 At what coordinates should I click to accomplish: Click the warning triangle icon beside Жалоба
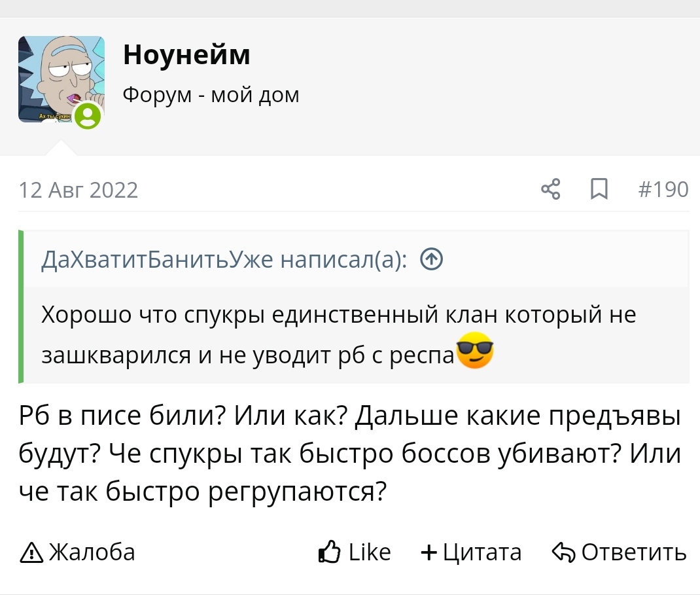[x=31, y=553]
